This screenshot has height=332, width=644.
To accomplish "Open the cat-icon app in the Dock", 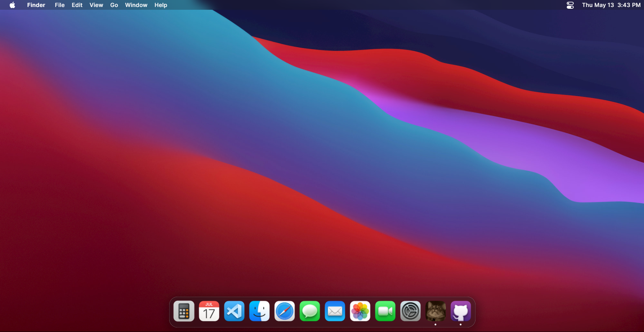I will click(435, 311).
